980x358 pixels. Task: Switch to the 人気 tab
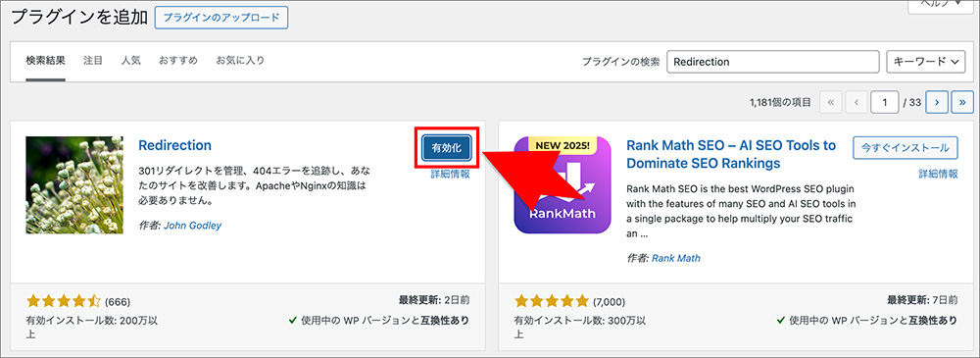coord(131,61)
